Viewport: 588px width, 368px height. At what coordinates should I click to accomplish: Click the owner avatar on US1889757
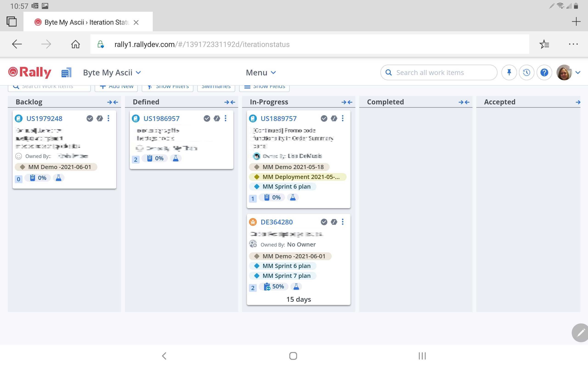click(257, 156)
